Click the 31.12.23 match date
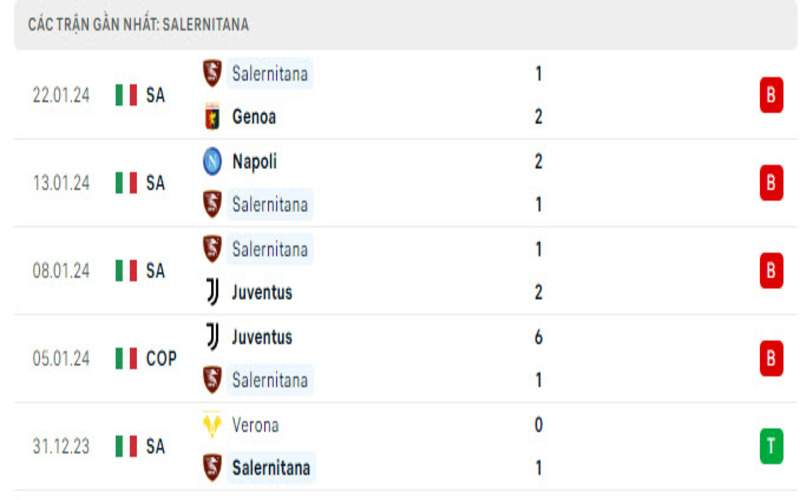The width and height of the screenshot is (800, 500). pyautogui.click(x=61, y=446)
